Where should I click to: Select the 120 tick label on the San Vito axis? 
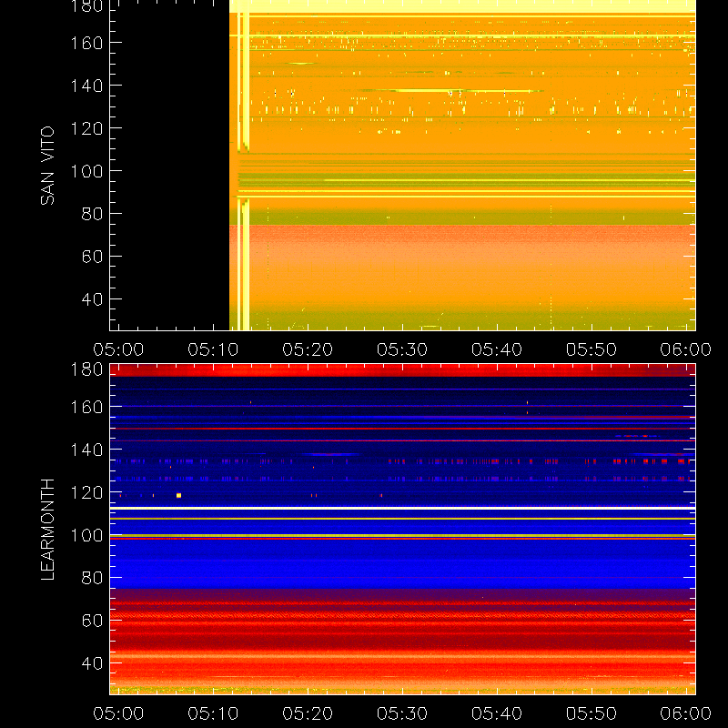[x=86, y=128]
